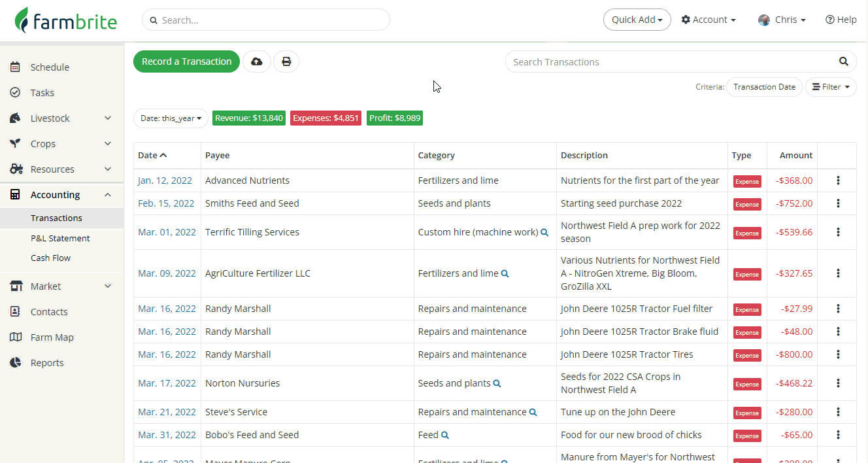Click the search magnifier in Search Transactions
Screen dimensions: 868x463
844,61
